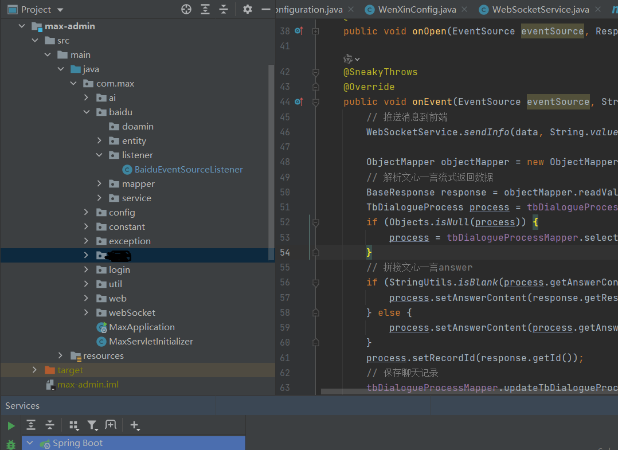618x450 pixels.
Task: Click override gutter icon on line 38
Action: coord(299,31)
